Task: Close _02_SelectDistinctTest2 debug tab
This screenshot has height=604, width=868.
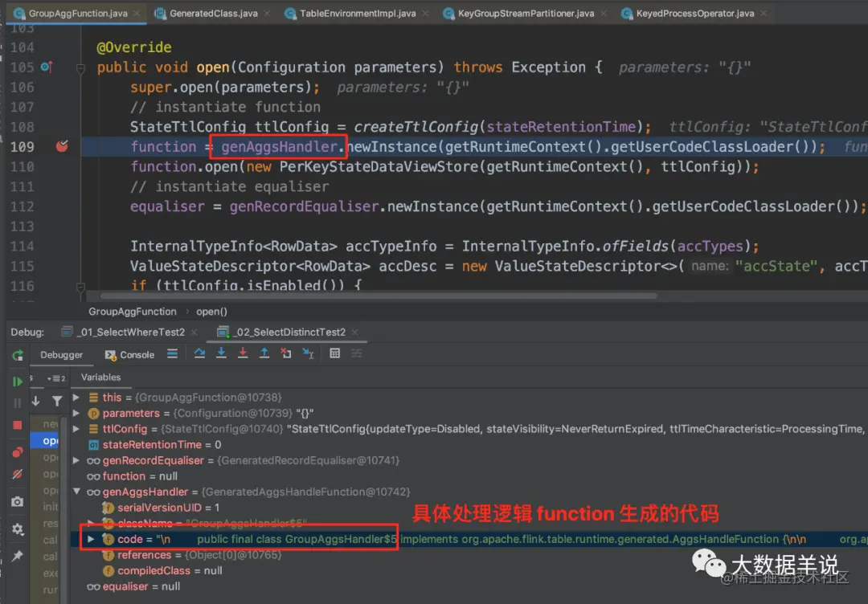Action: coord(355,332)
